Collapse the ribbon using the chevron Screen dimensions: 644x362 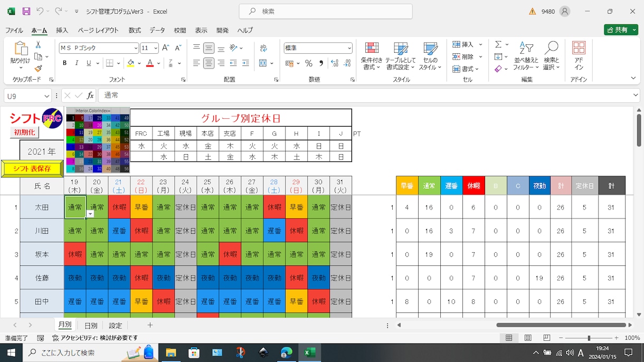click(x=633, y=78)
